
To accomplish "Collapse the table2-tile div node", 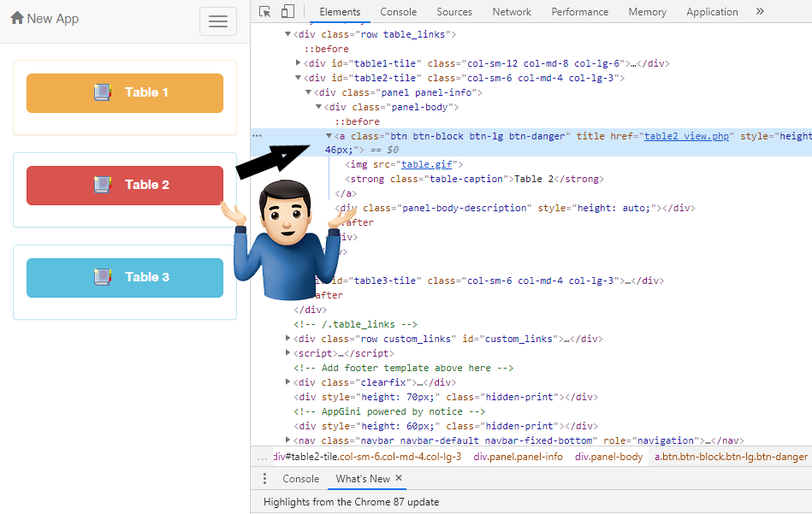I will click(298, 78).
